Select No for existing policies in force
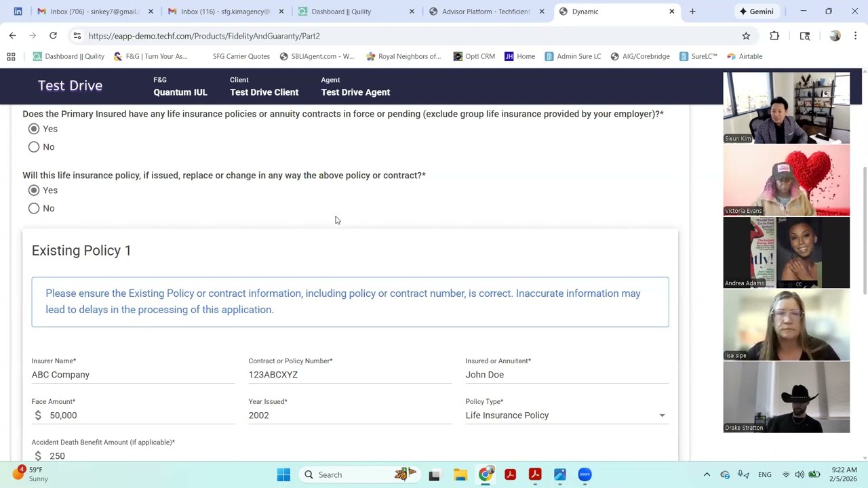The width and height of the screenshot is (868, 488). click(x=34, y=147)
